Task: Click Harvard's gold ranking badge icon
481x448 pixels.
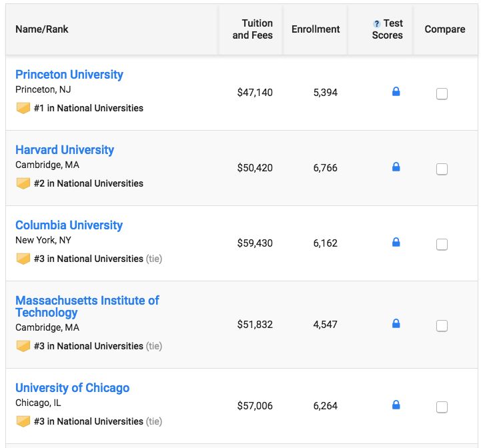Action: pyautogui.click(x=23, y=183)
